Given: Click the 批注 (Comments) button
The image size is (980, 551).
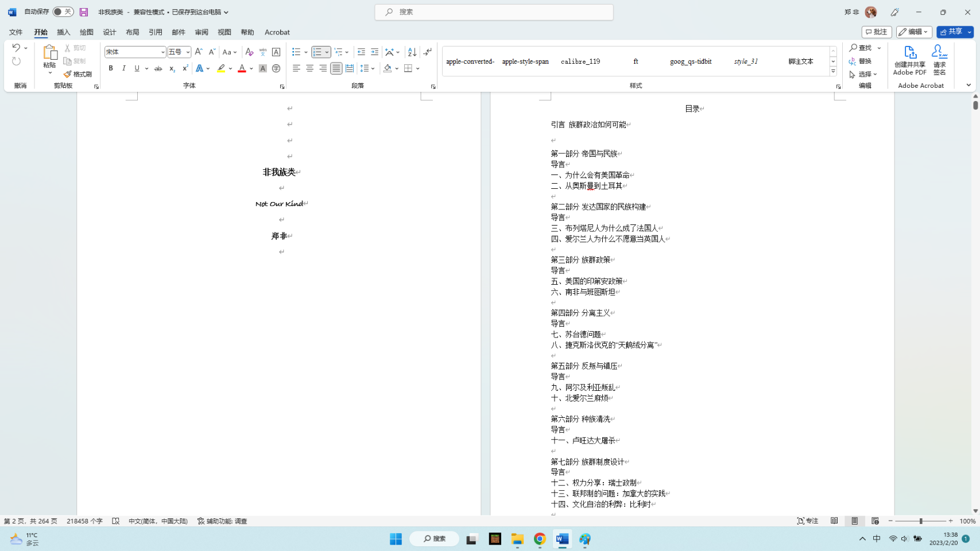Looking at the screenshot, I should click(876, 32).
